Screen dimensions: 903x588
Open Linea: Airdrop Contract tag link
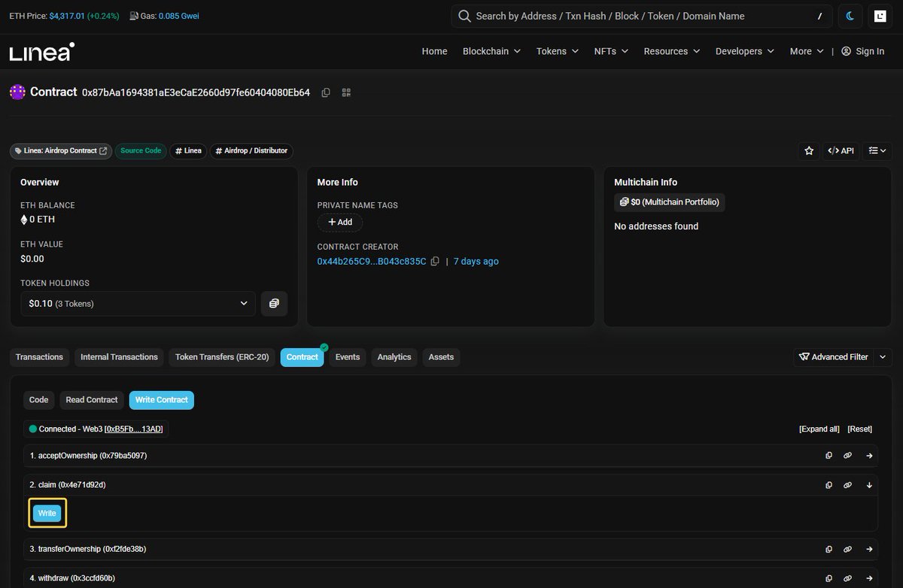pos(61,150)
